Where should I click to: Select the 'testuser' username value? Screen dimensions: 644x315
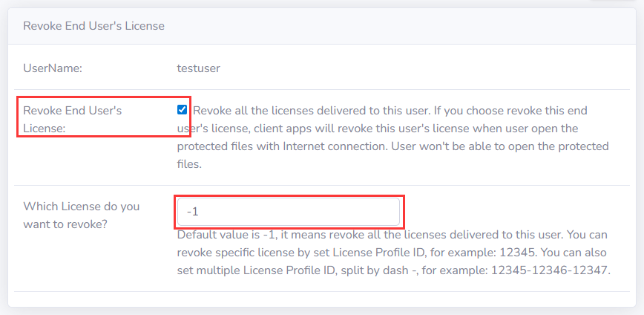pyautogui.click(x=198, y=68)
